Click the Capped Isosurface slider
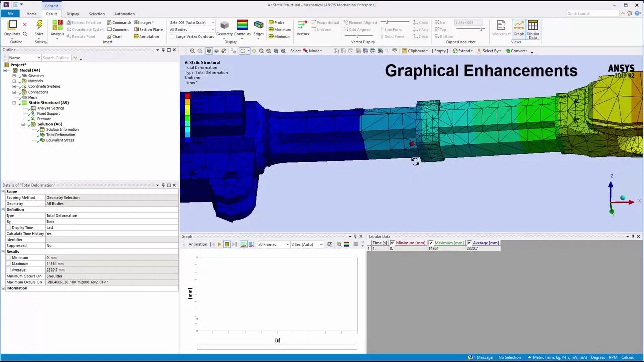Screen dimensions: 644x362 469,29
